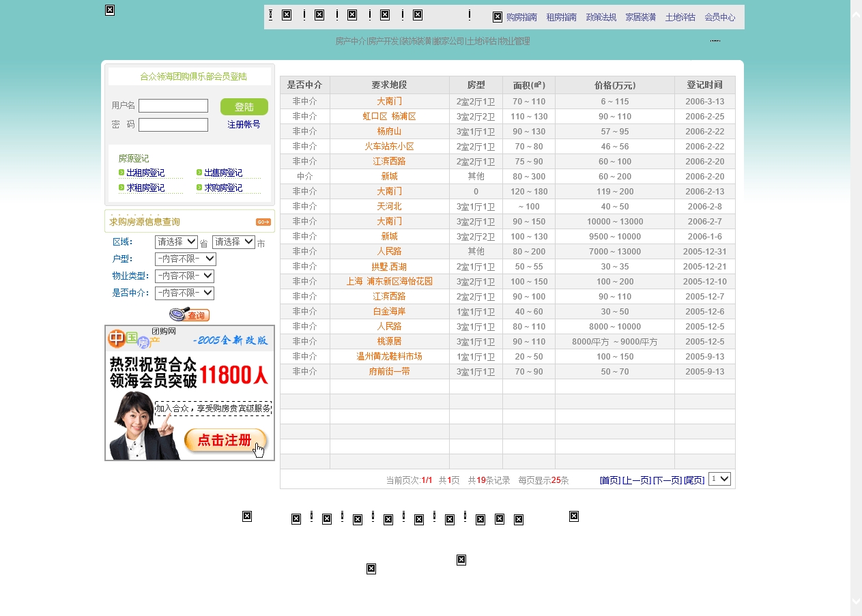Open the 出售房登记 link
Screen dimensions: 862x616
(223, 173)
